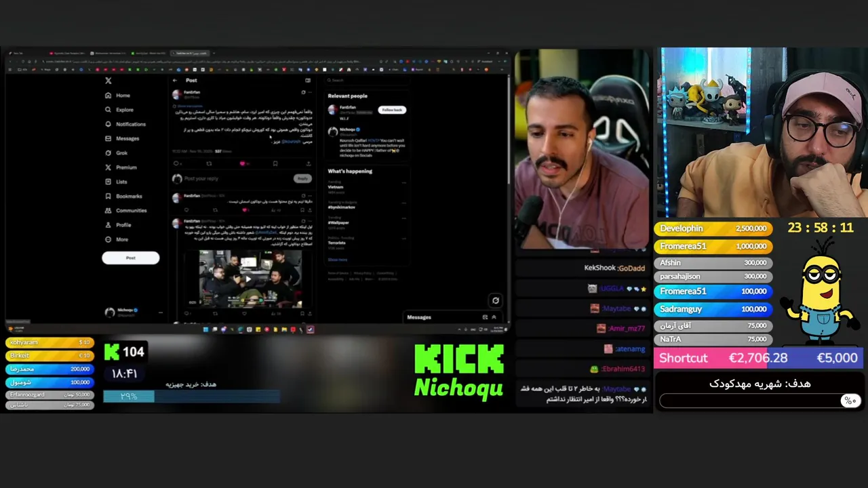Image resolution: width=868 pixels, height=488 pixels.
Task: Focus the Search field at the top right
Action: tap(366, 80)
